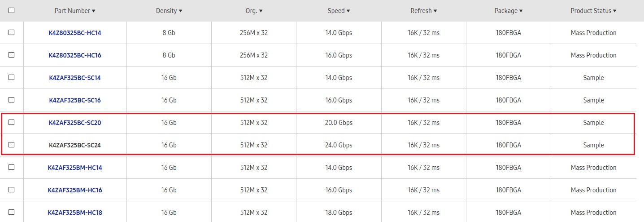Open the Product Status filter dropdown
The height and width of the screenshot is (222, 644).
(593, 11)
